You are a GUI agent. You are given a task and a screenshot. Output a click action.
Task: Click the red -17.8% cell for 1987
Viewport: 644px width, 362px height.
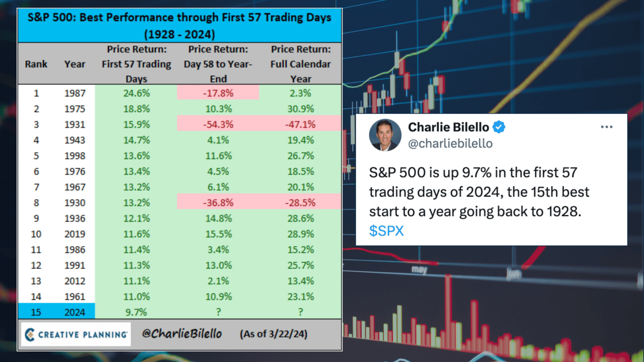coord(218,93)
